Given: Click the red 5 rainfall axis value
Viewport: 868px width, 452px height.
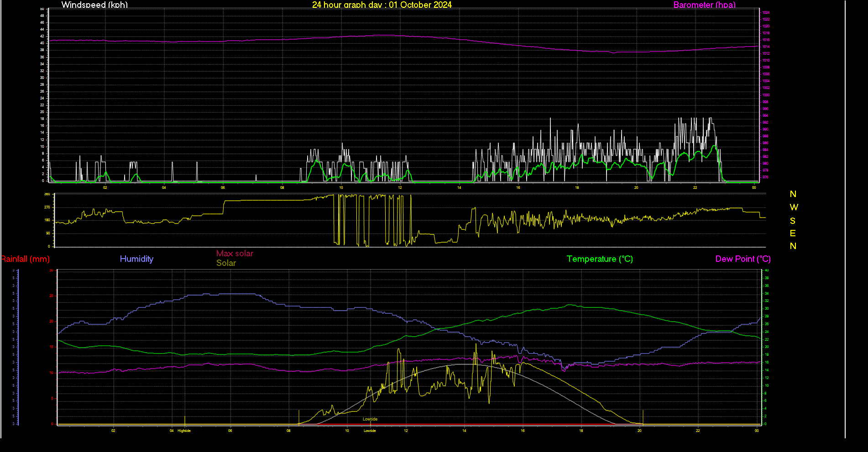Looking at the screenshot, I should [x=52, y=398].
